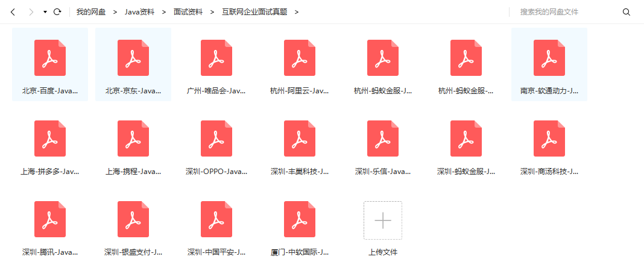Go back to the previous folder

click(x=13, y=12)
